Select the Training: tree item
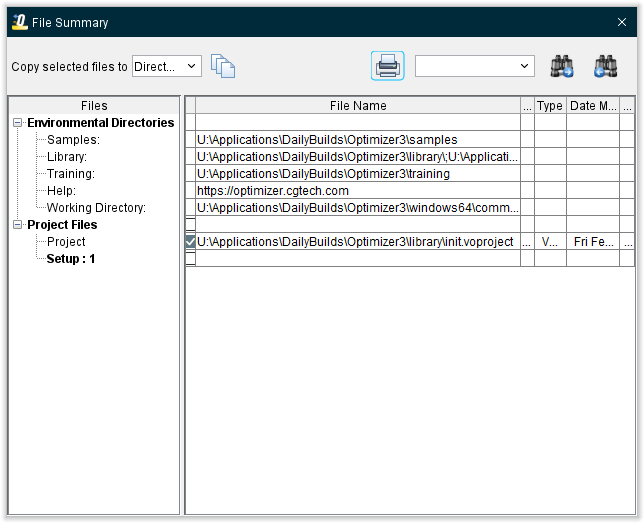 point(71,173)
